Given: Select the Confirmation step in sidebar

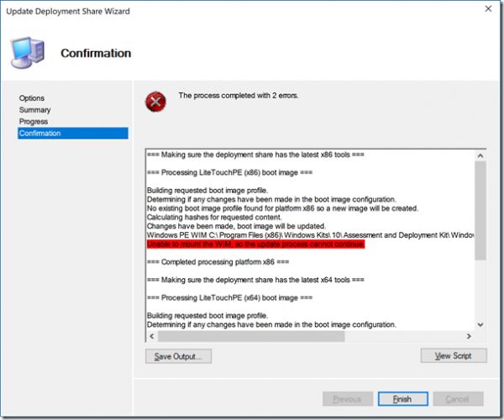Looking at the screenshot, I should point(73,134).
